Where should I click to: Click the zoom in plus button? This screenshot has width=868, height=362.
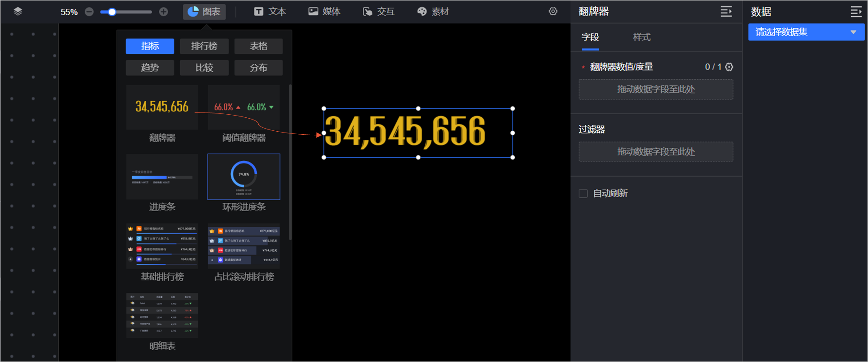tap(164, 12)
